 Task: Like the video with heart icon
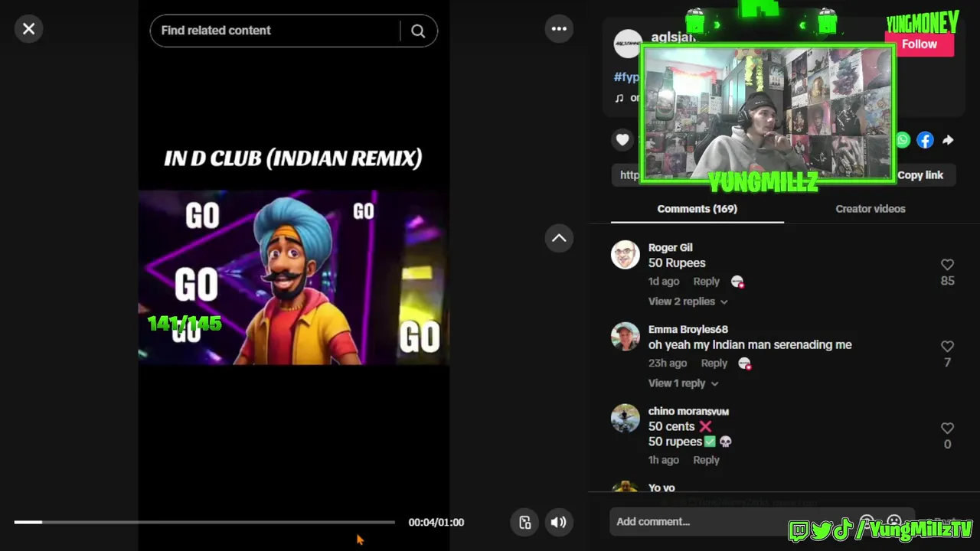[622, 140]
